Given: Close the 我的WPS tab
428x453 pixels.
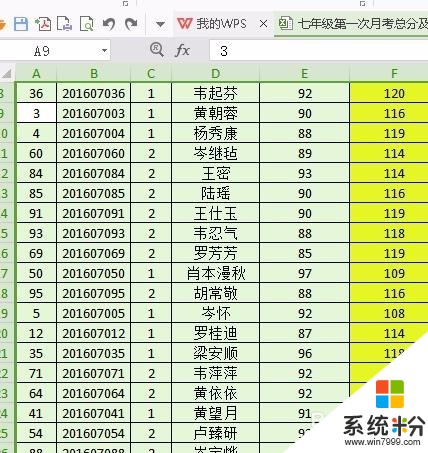Looking at the screenshot, I should (x=263, y=24).
